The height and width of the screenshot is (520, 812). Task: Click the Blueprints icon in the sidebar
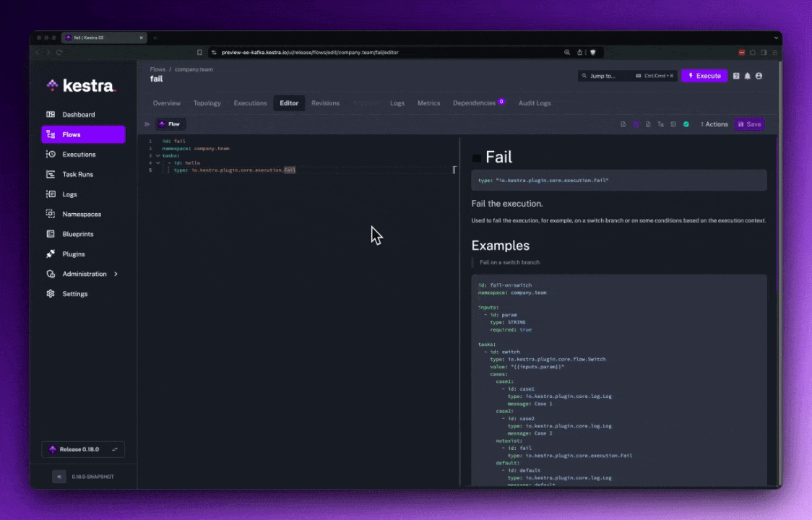(51, 234)
